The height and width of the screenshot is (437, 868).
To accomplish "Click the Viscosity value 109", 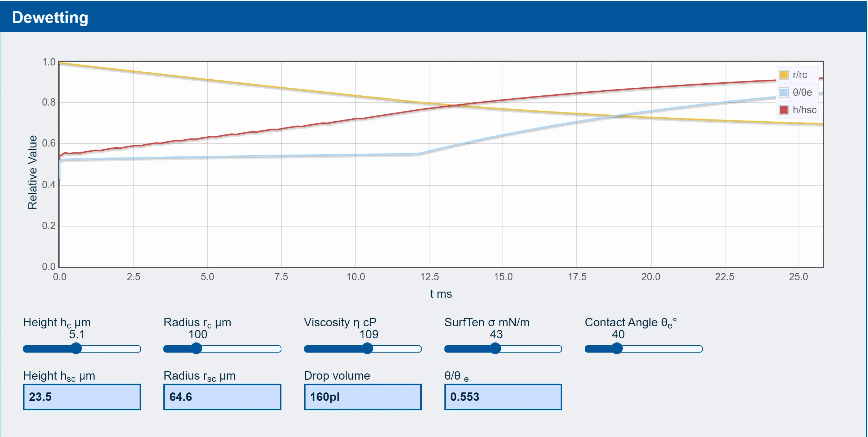I will tap(369, 334).
